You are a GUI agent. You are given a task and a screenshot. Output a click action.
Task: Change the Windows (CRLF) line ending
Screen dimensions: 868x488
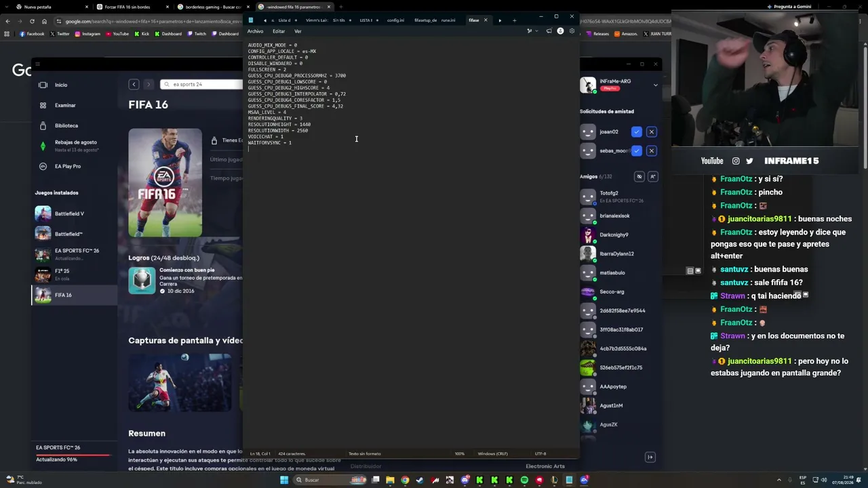[493, 453]
